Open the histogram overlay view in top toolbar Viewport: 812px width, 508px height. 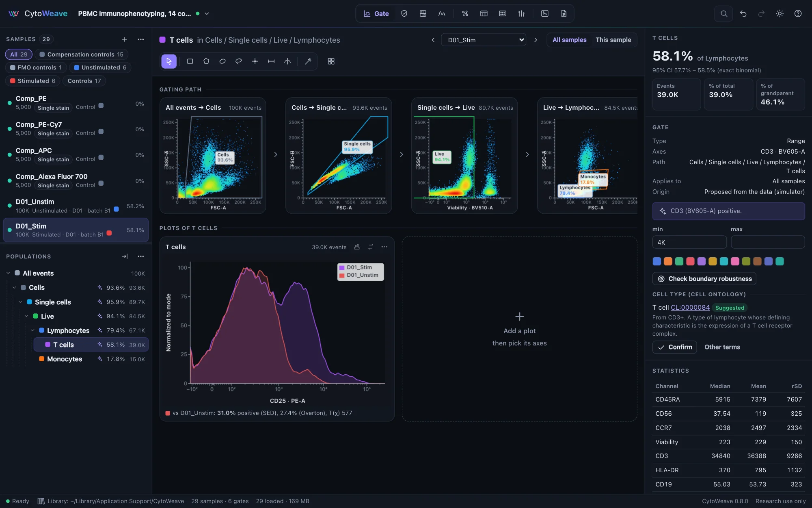[442, 13]
